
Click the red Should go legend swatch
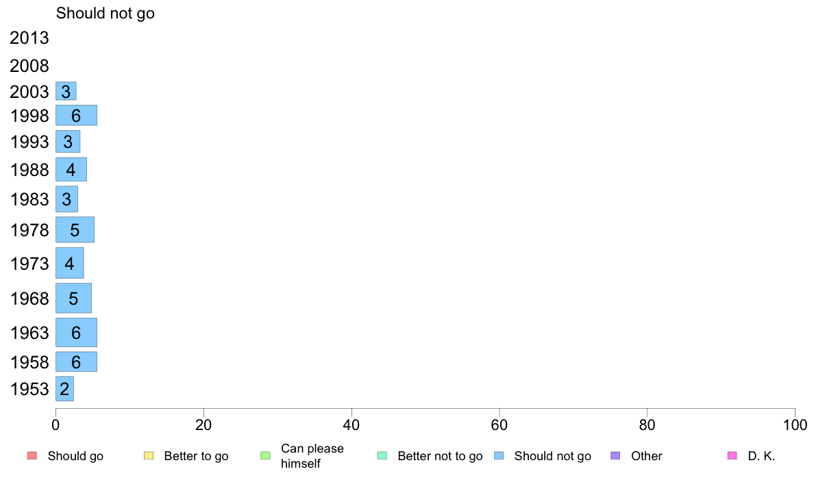[32, 456]
